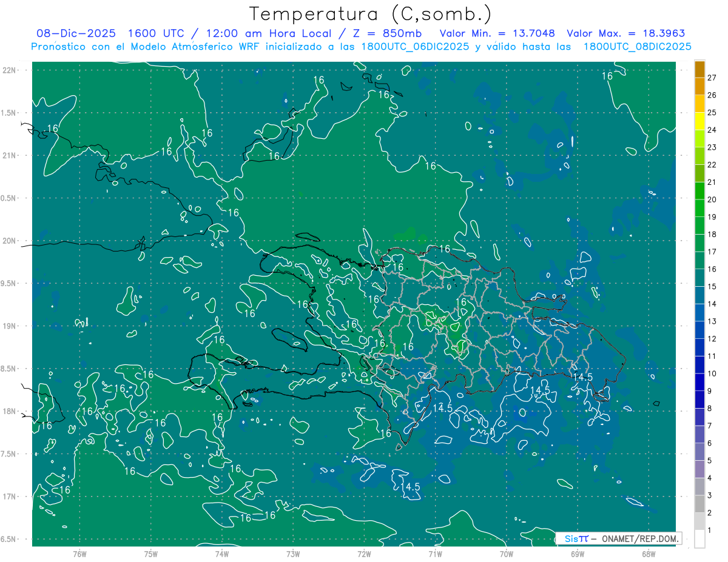This screenshot has height=562, width=728.
Task: Click the "22" color scale label
Action: pyautogui.click(x=712, y=165)
